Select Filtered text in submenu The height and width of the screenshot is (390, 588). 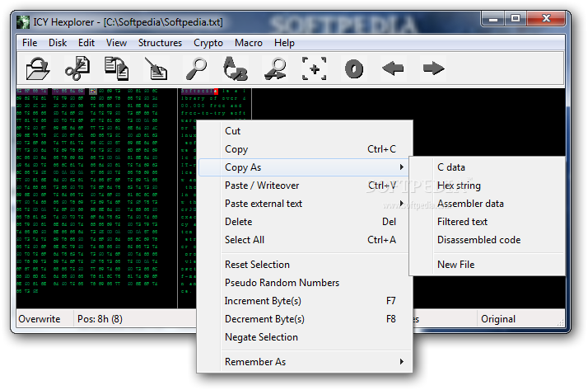pos(488,222)
